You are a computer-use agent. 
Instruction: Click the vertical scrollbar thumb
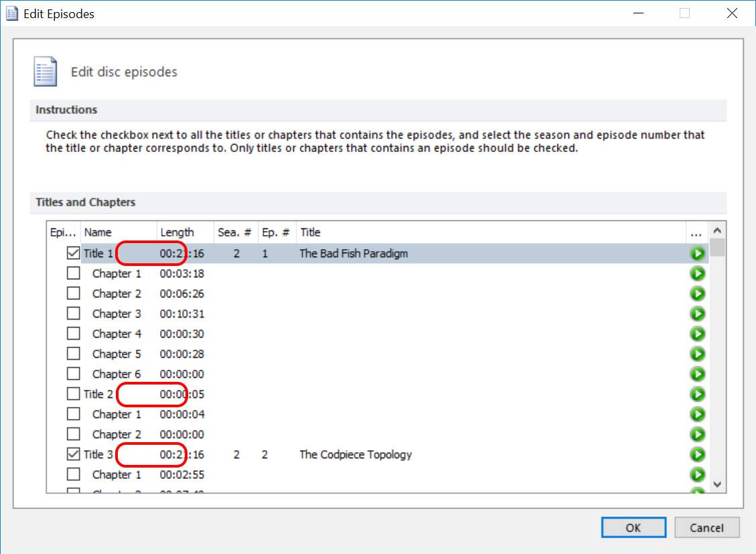click(x=717, y=248)
